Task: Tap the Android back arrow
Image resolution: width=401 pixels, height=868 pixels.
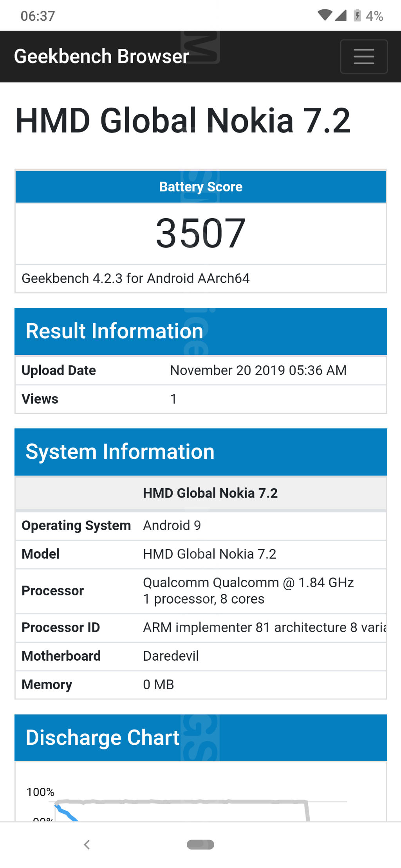Action: pyautogui.click(x=87, y=845)
